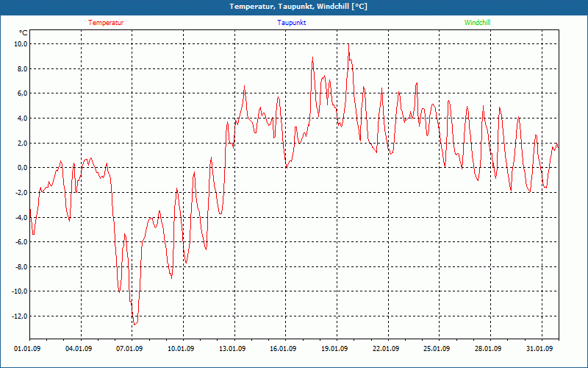
Task: Click the -6,0 y-axis label
Action: pos(21,242)
